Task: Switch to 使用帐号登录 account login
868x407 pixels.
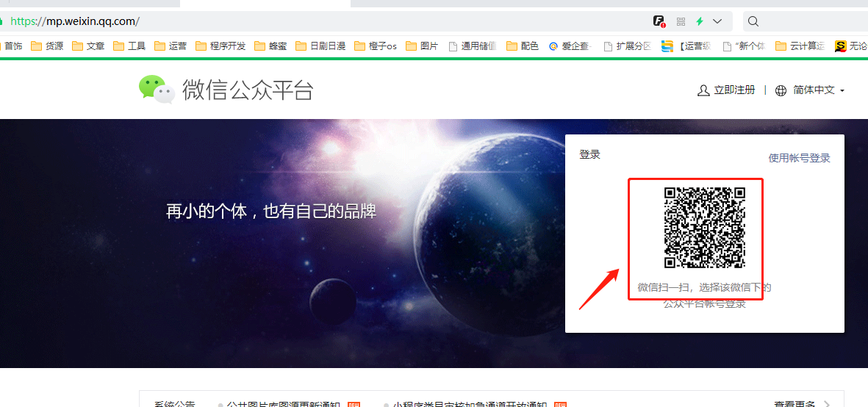Action: [800, 158]
